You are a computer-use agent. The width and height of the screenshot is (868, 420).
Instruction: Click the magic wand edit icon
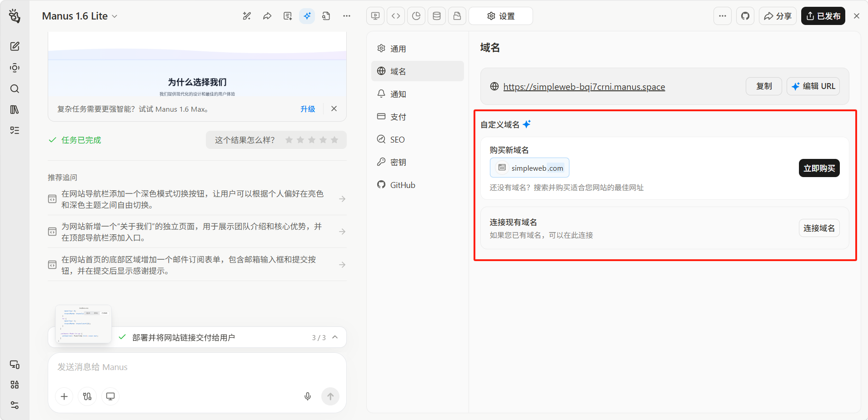247,16
